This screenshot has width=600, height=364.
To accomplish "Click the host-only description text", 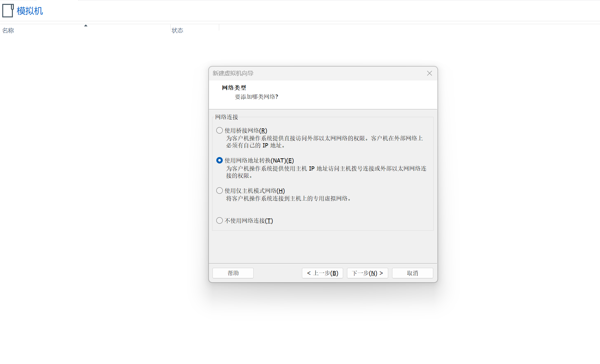I will [288, 198].
